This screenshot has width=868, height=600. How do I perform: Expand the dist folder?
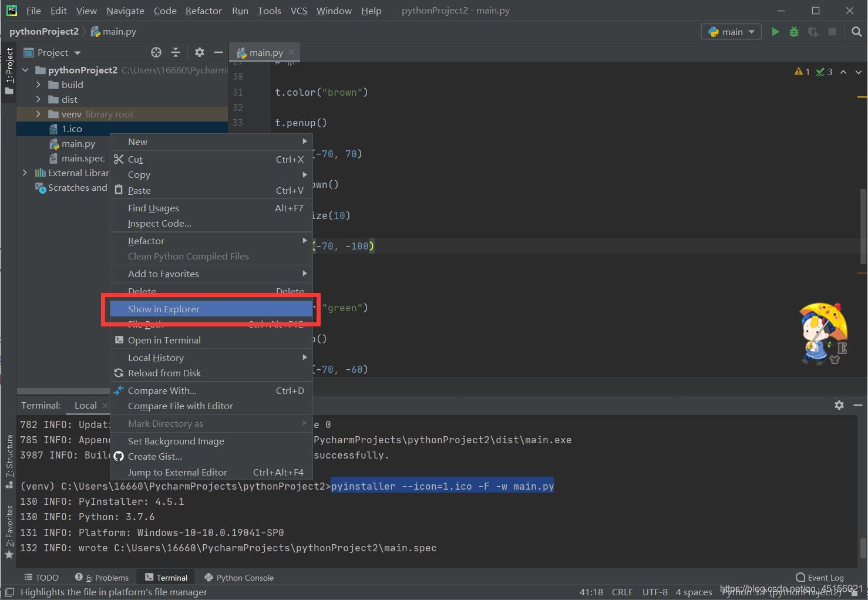[x=38, y=99]
